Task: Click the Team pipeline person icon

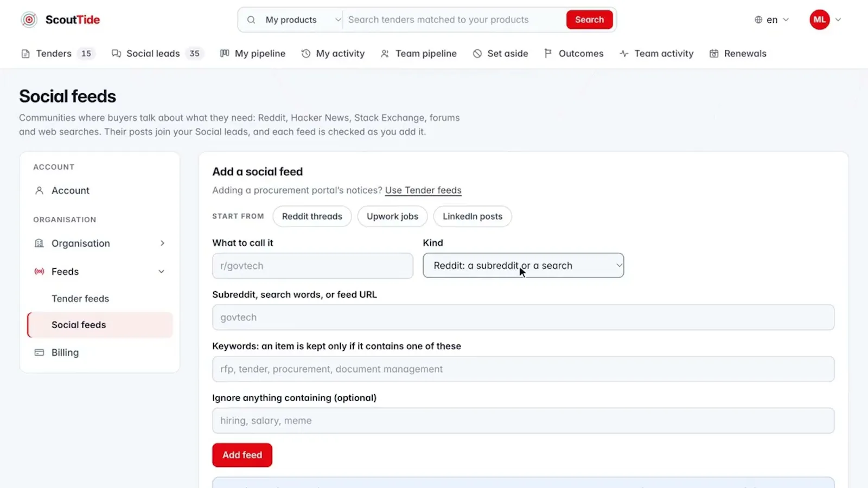Action: pos(385,54)
